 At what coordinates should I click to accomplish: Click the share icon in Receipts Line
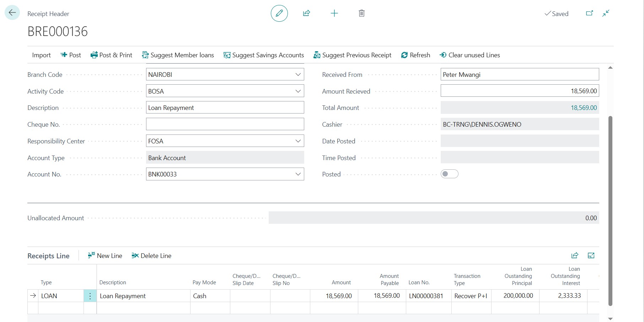(575, 255)
